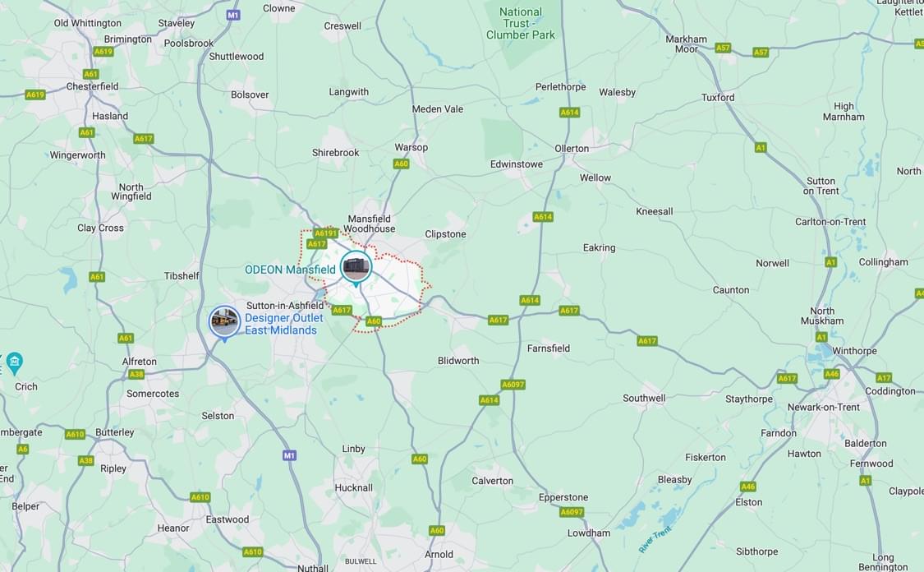Select National Trust Clumber Park label
The width and height of the screenshot is (924, 572).
click(x=521, y=23)
